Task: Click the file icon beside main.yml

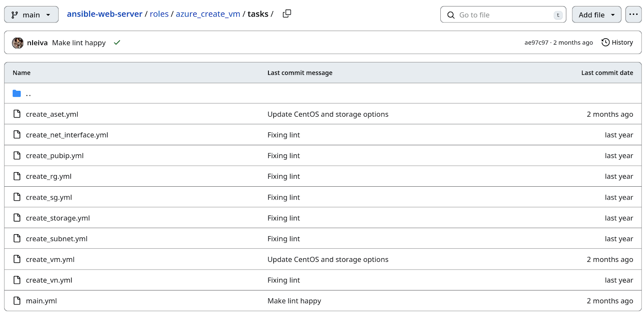Action: 17,301
